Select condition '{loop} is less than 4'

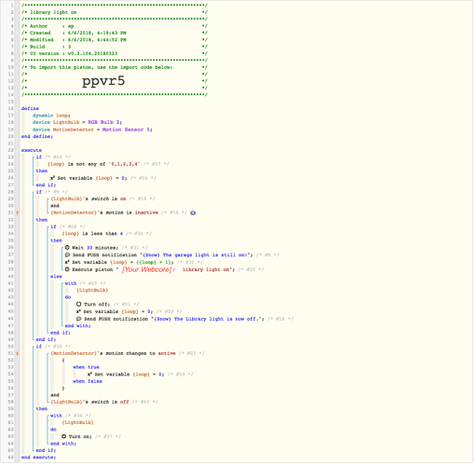(x=92, y=234)
